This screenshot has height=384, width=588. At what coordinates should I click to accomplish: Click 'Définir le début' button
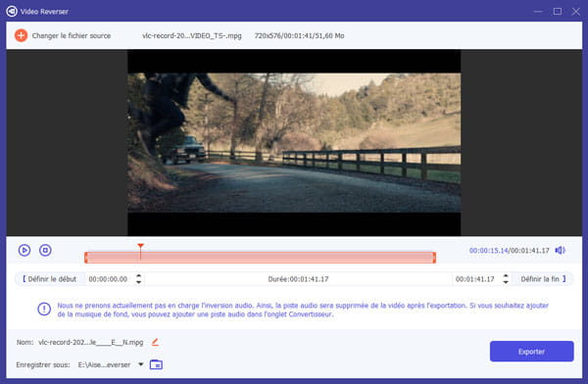click(49, 279)
